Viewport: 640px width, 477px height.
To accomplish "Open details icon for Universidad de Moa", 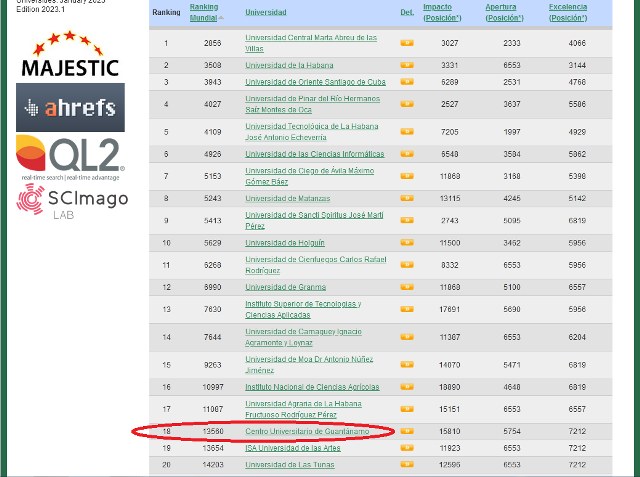I will click(x=407, y=364).
